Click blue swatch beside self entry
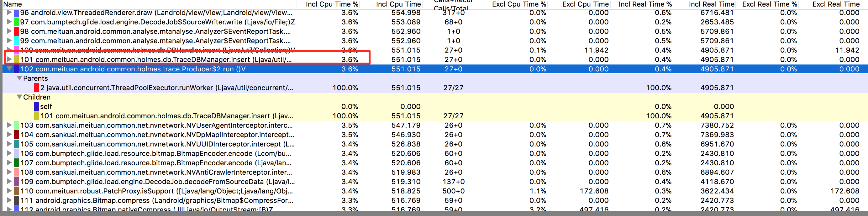The height and width of the screenshot is (216, 868). pyautogui.click(x=36, y=107)
